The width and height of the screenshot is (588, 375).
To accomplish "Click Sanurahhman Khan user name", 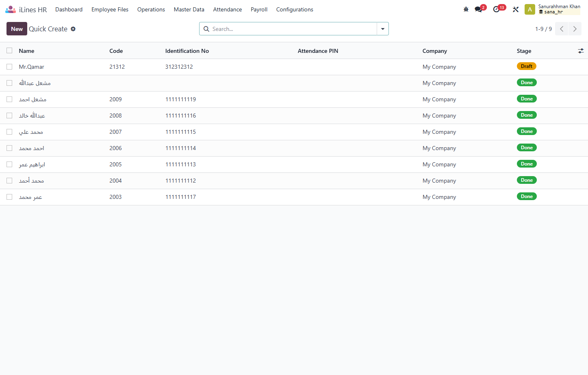I will [x=559, y=7].
